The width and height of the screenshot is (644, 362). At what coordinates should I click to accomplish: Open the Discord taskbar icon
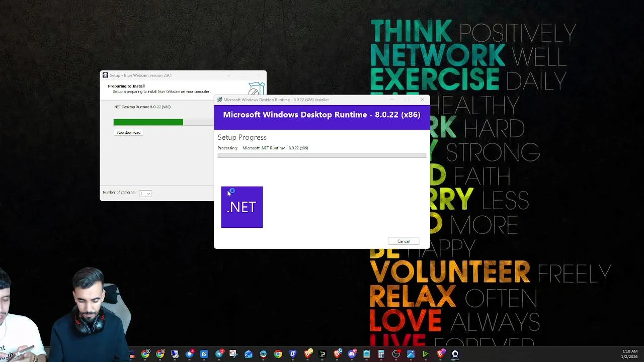pyautogui.click(x=352, y=354)
